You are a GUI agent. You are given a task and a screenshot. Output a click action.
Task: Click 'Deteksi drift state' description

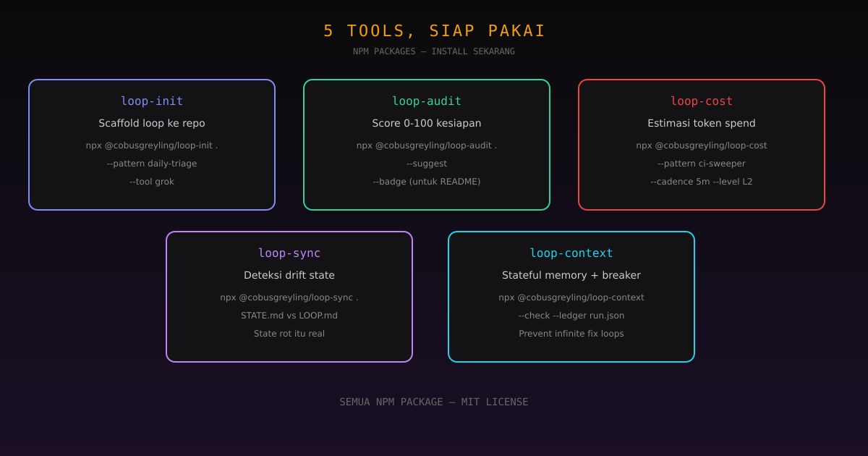point(289,275)
